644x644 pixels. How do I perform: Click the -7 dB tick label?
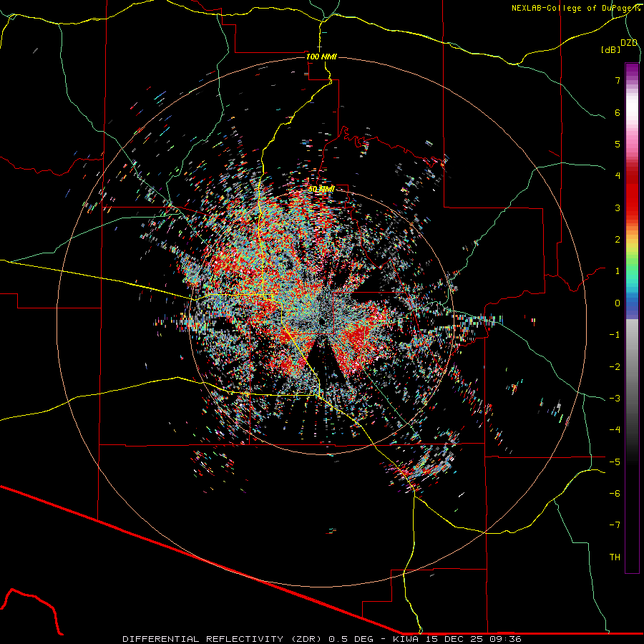(615, 525)
